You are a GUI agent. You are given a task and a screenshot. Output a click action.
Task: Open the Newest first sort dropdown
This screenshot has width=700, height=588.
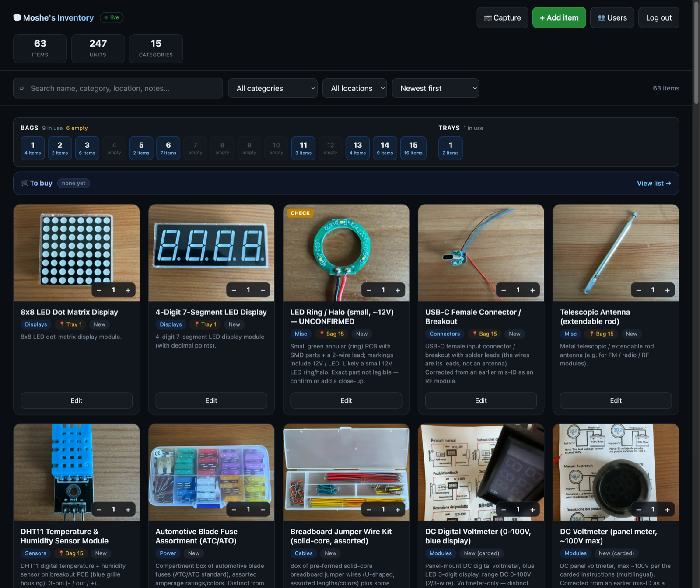[x=435, y=88]
